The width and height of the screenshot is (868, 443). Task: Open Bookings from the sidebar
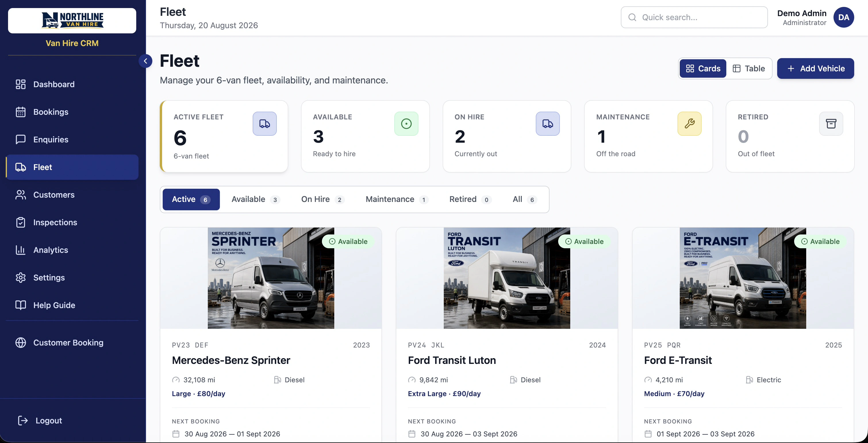72,112
